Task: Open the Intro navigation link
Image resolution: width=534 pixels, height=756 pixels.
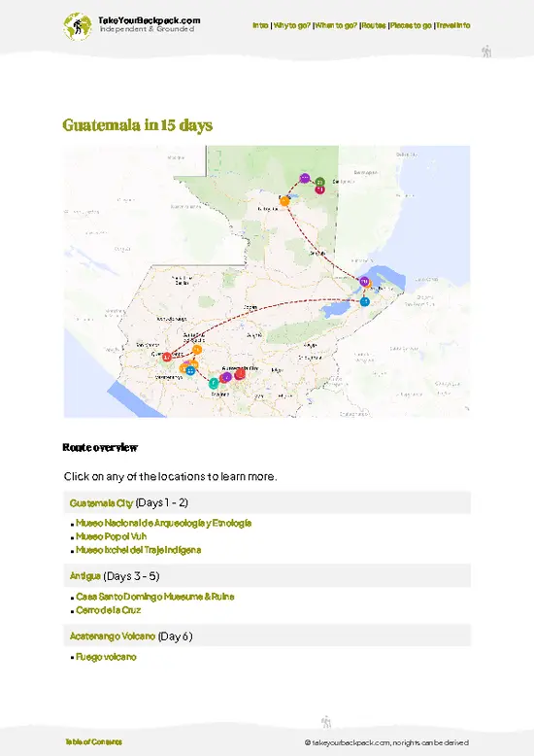Action: click(260, 25)
